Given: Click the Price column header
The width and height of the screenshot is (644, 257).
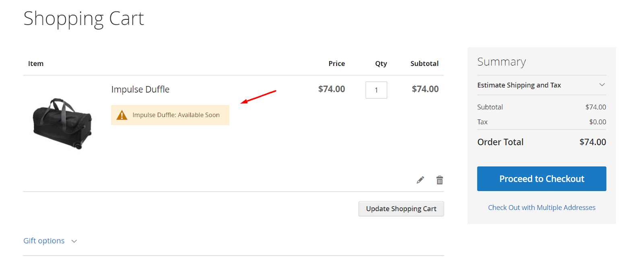Looking at the screenshot, I should click(x=336, y=64).
